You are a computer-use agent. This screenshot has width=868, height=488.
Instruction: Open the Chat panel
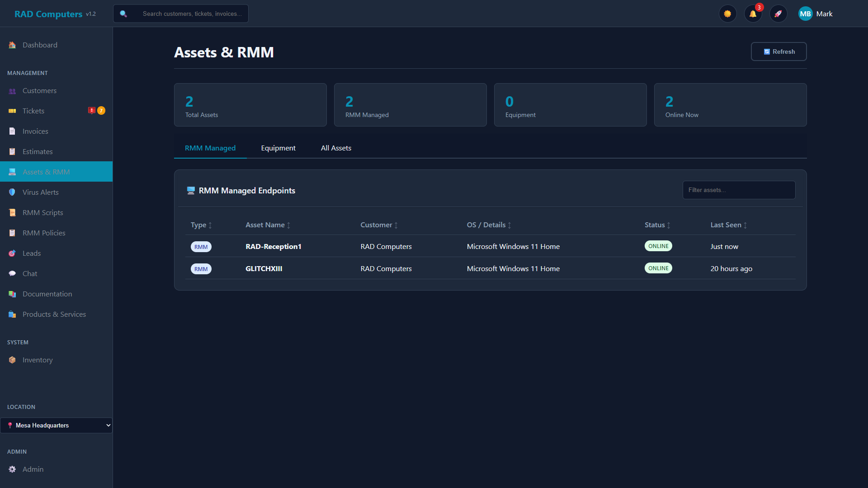[30, 273]
